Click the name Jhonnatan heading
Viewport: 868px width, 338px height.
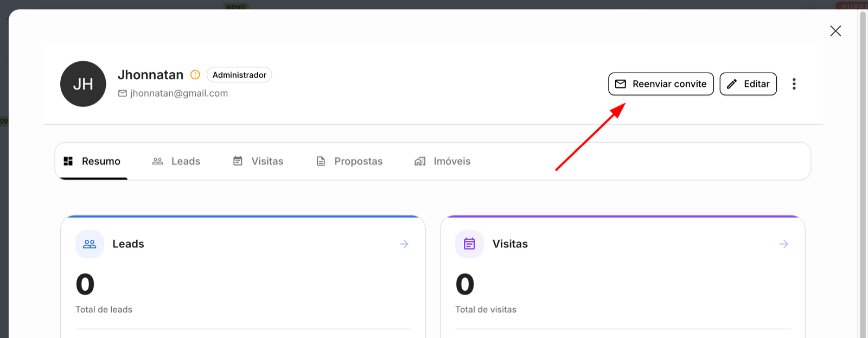pos(151,75)
